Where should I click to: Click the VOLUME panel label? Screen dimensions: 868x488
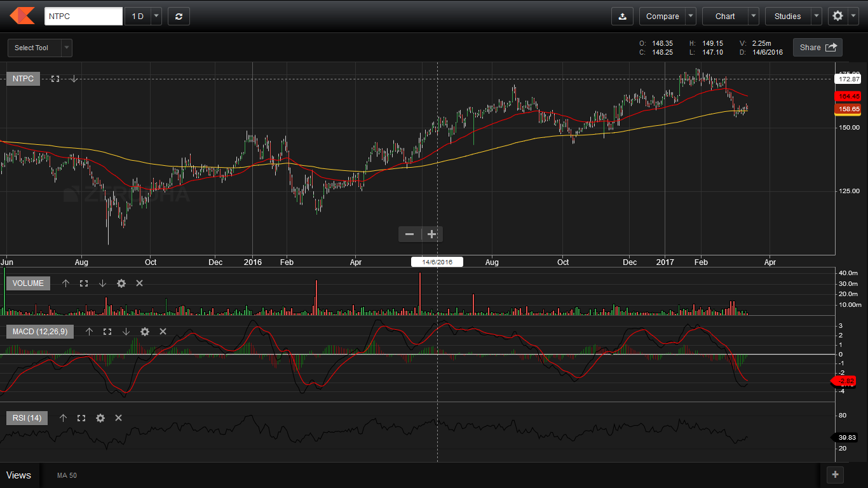[28, 283]
